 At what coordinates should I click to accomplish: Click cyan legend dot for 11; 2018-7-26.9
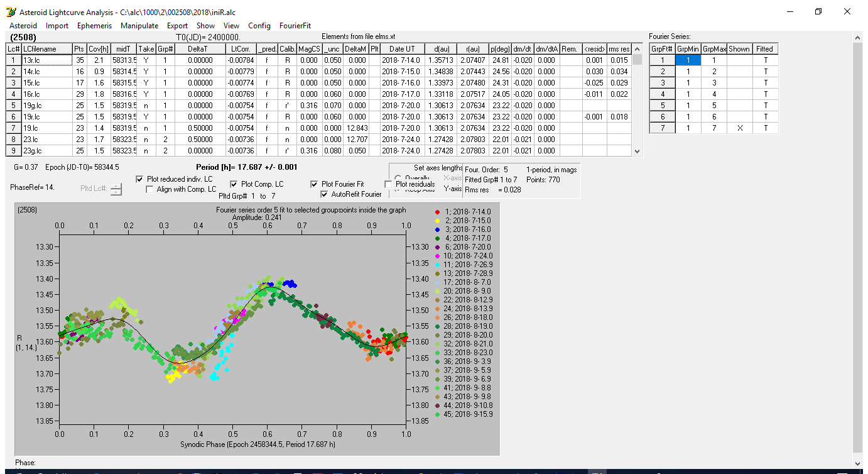coord(437,265)
